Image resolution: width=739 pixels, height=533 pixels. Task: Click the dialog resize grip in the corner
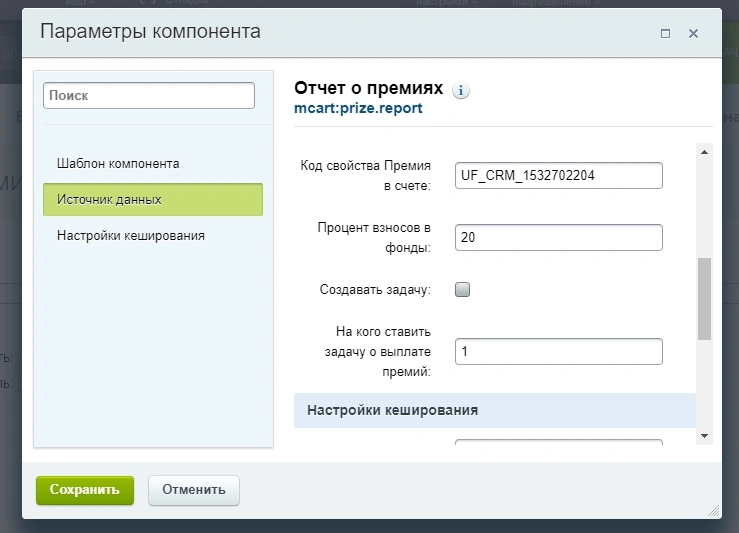714,511
